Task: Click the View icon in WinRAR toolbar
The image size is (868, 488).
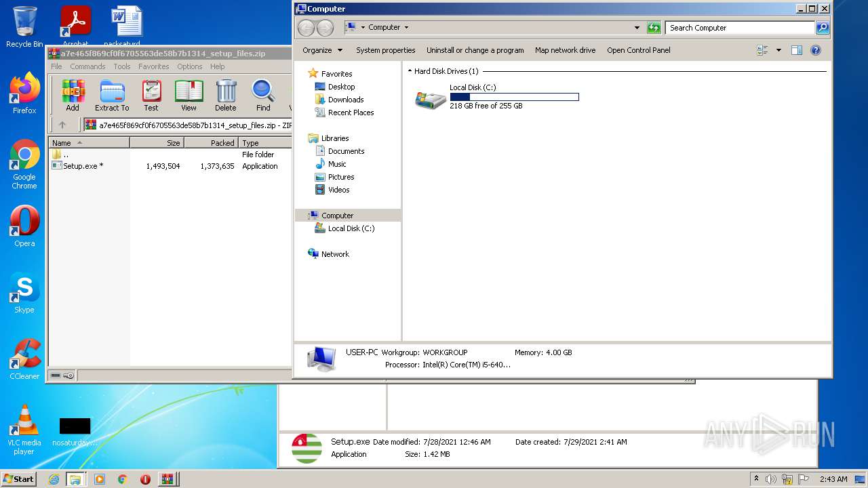Action: coord(189,95)
